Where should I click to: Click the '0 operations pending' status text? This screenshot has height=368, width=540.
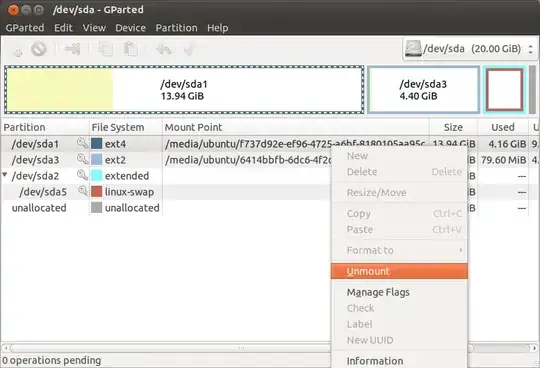coord(51,360)
